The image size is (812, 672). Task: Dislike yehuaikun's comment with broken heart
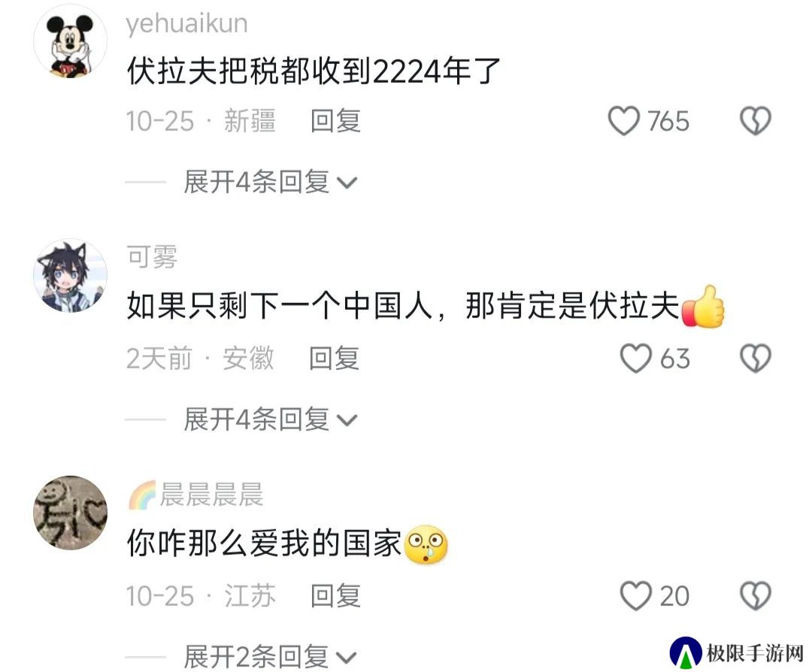pos(756,121)
